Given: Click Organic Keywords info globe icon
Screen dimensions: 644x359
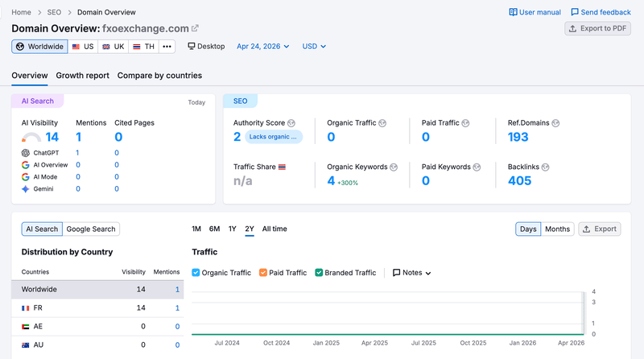Looking at the screenshot, I should coord(394,167).
